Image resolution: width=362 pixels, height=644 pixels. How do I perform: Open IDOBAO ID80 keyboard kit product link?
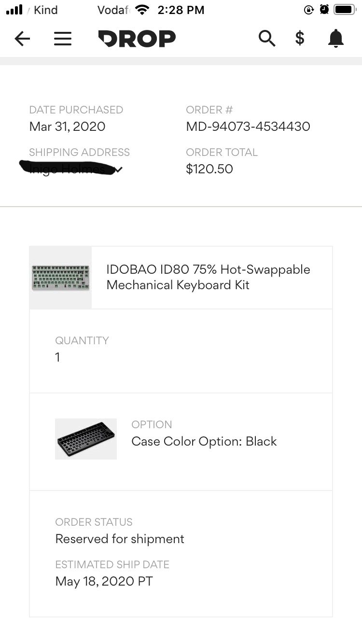click(x=208, y=277)
